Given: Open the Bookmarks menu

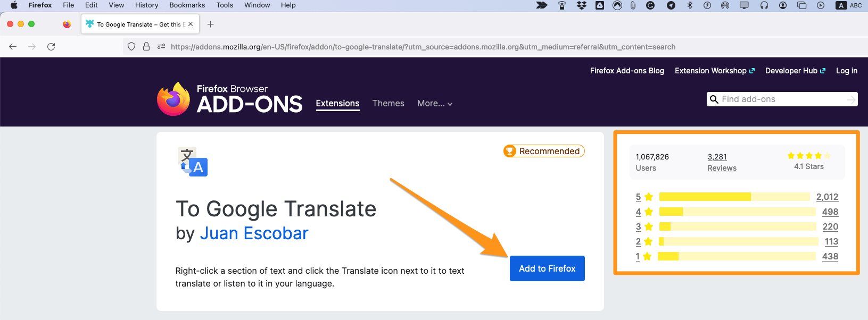Looking at the screenshot, I should click(187, 5).
